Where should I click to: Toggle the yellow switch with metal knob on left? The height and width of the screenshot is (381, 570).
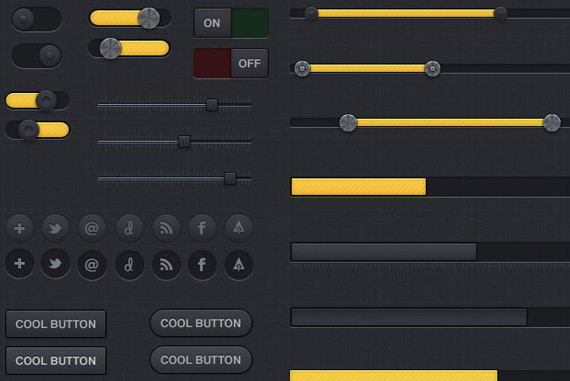click(x=129, y=48)
